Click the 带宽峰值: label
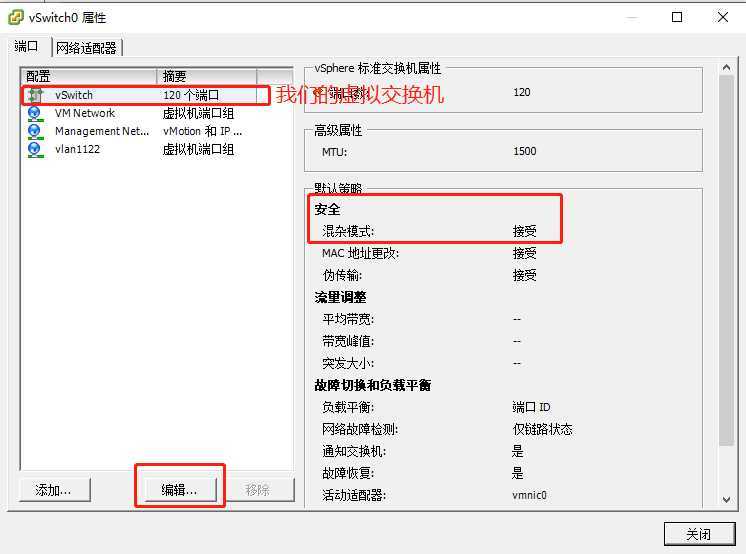The width and height of the screenshot is (746, 554). [x=348, y=341]
